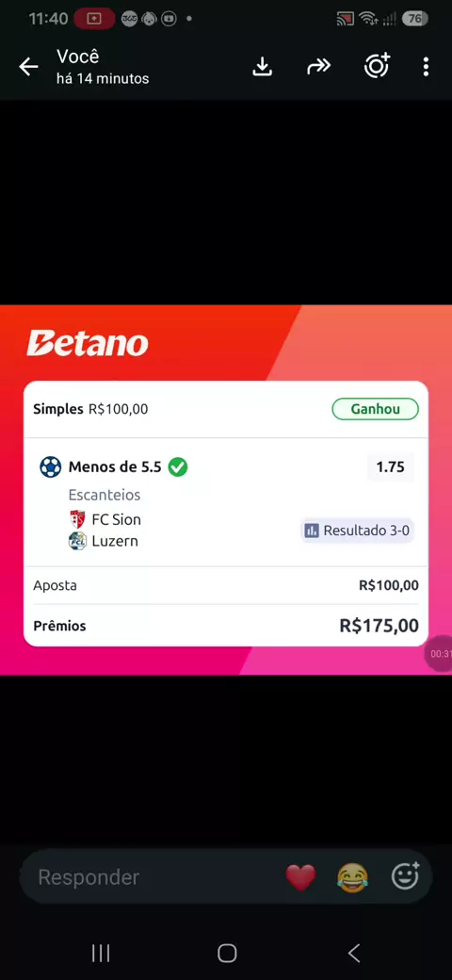Open the Resultado 3-0 stats chip
Viewport: 452px width, 980px height.
(357, 531)
